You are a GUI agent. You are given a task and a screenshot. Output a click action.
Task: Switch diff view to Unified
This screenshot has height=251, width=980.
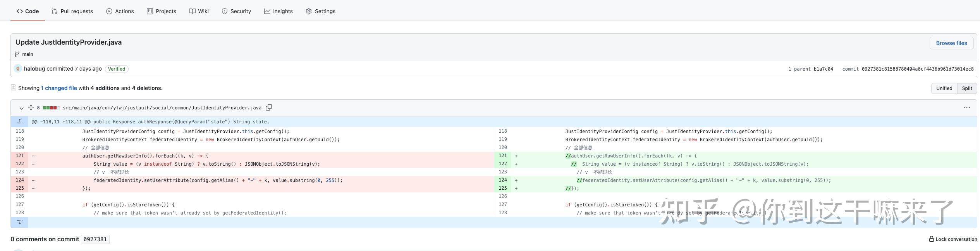click(x=944, y=88)
